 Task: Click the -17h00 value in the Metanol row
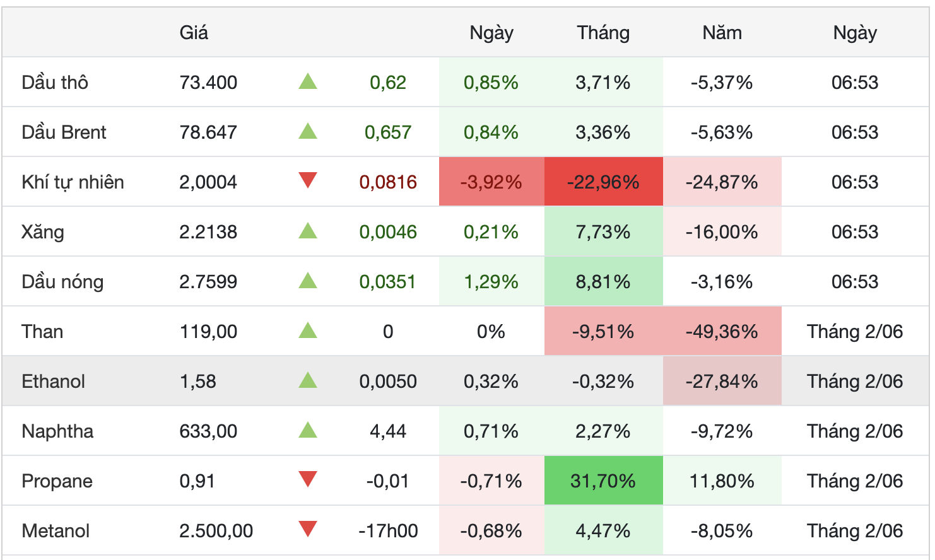[388, 531]
